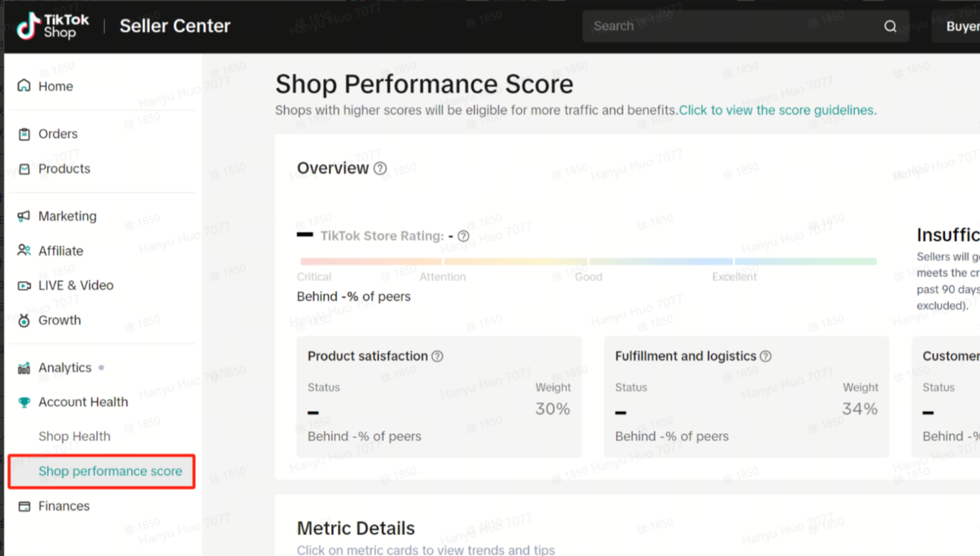Click the Good segment of rating bar
Image resolution: width=980 pixels, height=556 pixels.
pyautogui.click(x=661, y=261)
